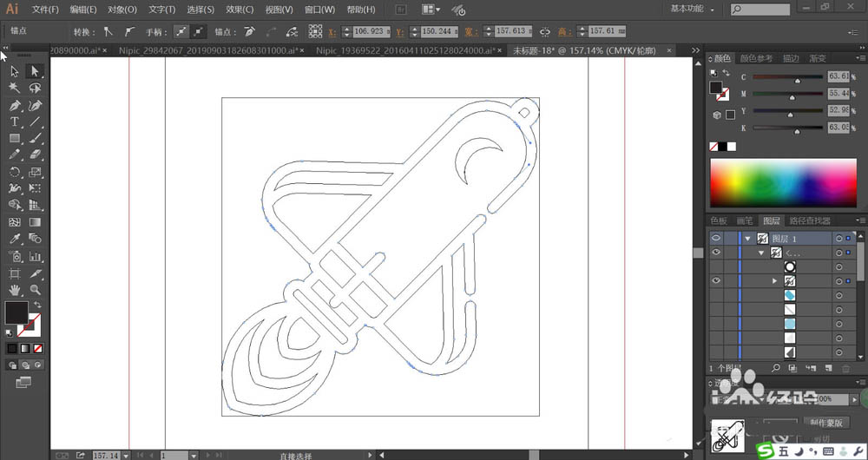Open the 效果(C) menu

point(240,10)
